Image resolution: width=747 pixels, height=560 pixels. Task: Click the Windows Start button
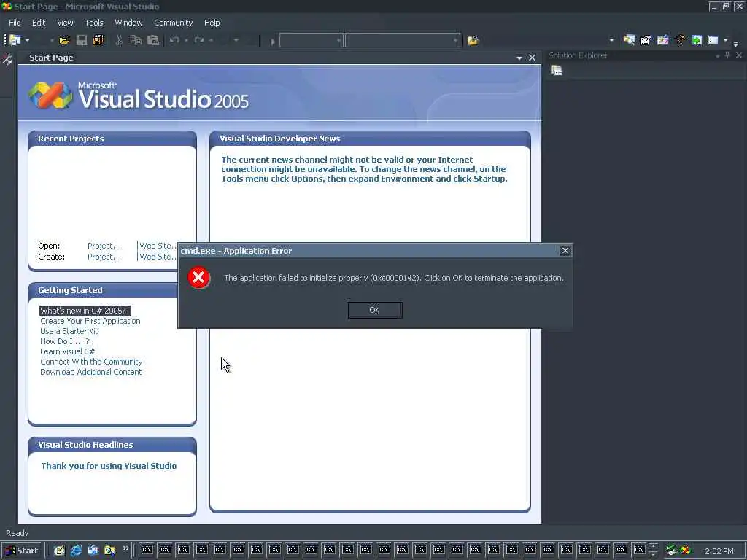point(21,551)
